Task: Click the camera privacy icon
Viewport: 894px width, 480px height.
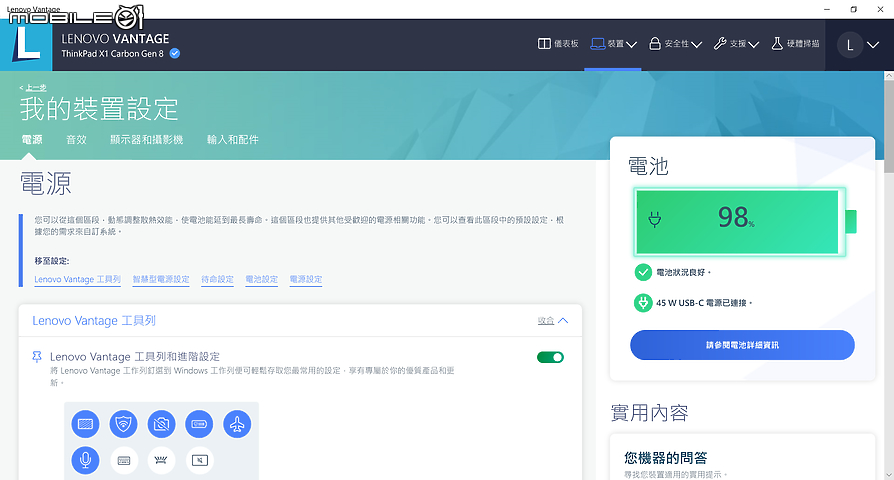Action: tap(161, 424)
